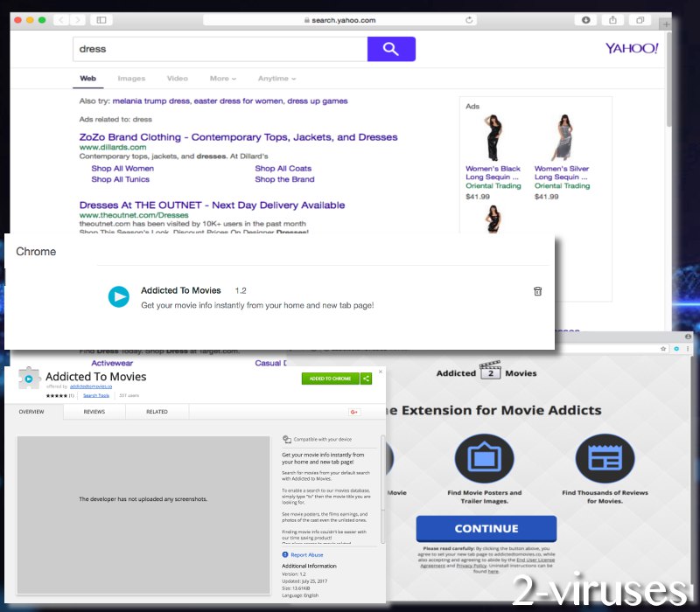This screenshot has height=612, width=700.
Task: Click the blue Addicted To Movies play icon
Action: pos(118,296)
